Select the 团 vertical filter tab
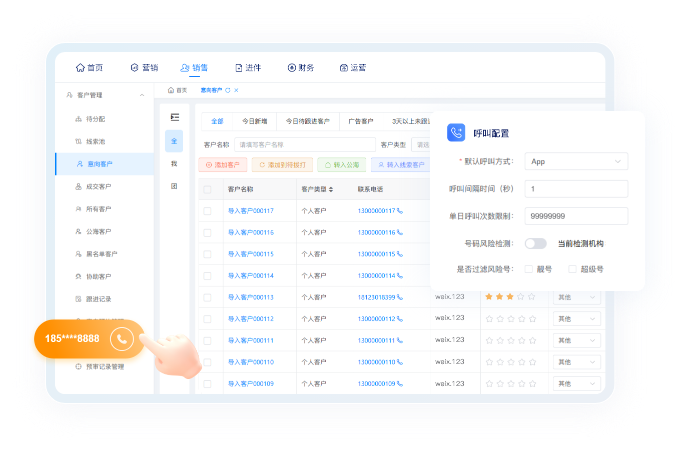 coord(174,186)
